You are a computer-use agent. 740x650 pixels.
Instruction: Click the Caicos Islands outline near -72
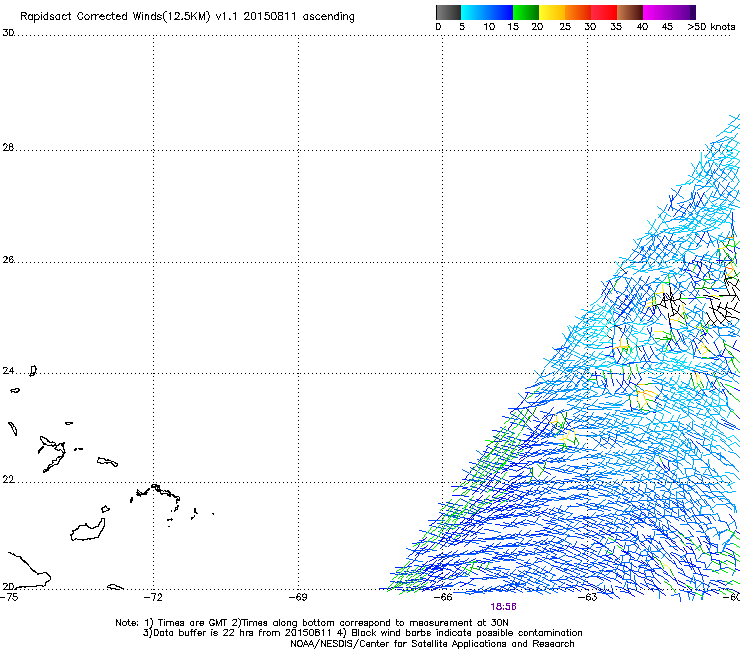157,495
